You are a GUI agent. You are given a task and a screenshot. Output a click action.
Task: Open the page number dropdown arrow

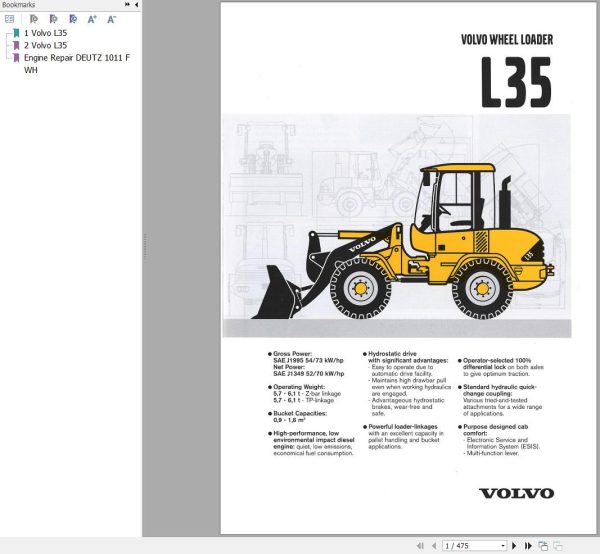503,546
